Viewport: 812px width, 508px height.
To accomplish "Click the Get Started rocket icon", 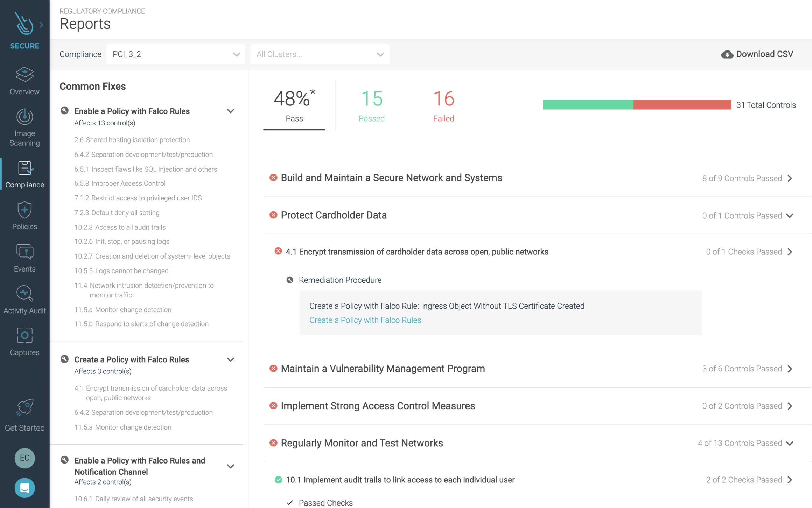I will (x=24, y=407).
